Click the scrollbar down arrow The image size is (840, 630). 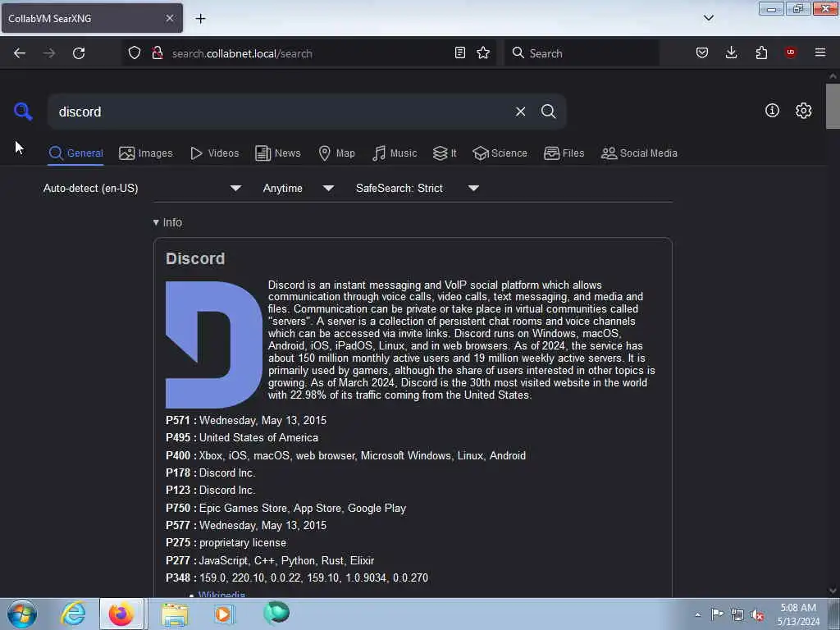click(x=833, y=591)
